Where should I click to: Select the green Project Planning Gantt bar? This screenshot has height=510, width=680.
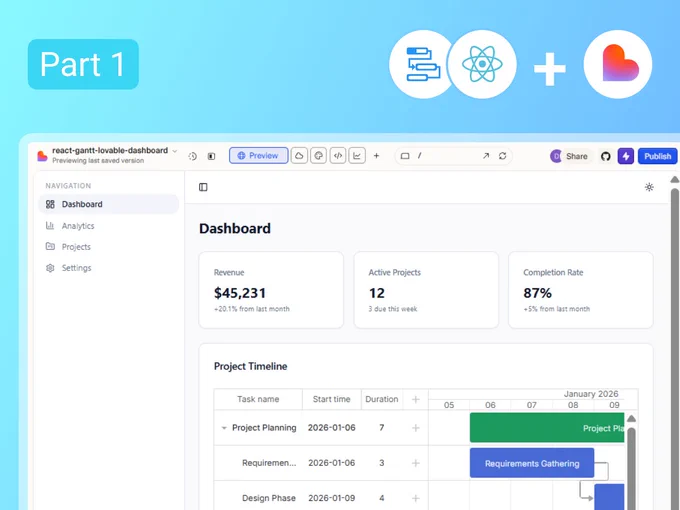pos(547,428)
